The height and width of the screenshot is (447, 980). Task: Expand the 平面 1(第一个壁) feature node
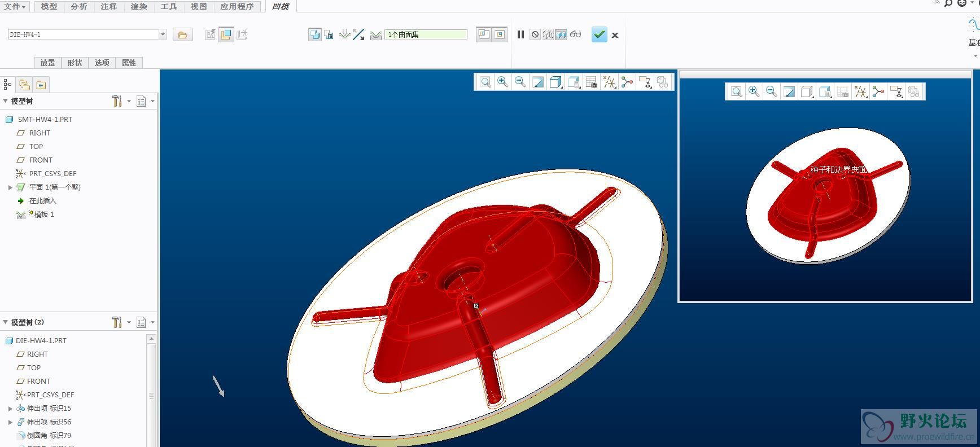tap(10, 187)
